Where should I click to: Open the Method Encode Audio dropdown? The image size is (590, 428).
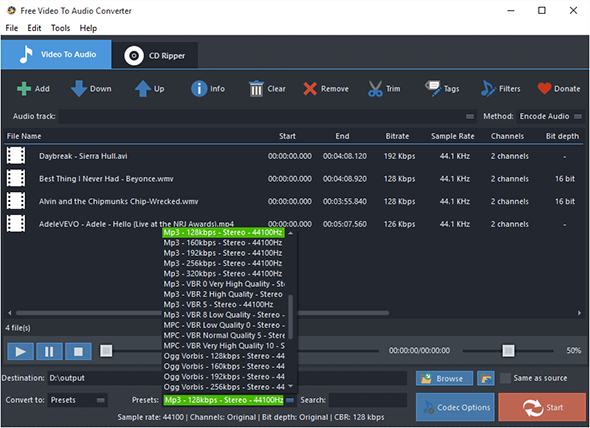tap(550, 116)
